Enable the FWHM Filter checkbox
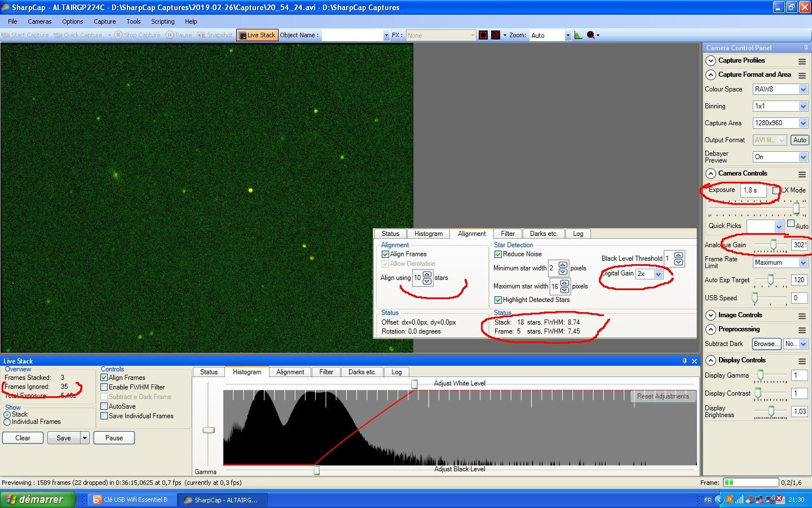This screenshot has width=812, height=508. [x=104, y=387]
